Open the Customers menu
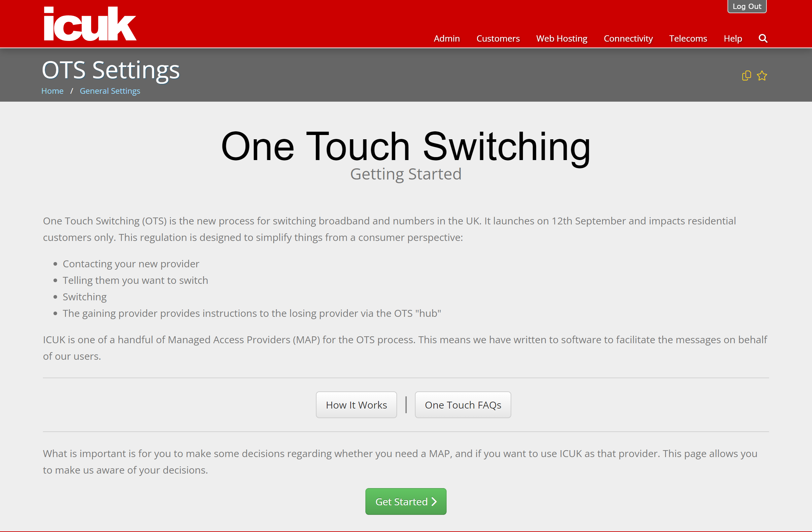The width and height of the screenshot is (812, 532). [x=498, y=38]
